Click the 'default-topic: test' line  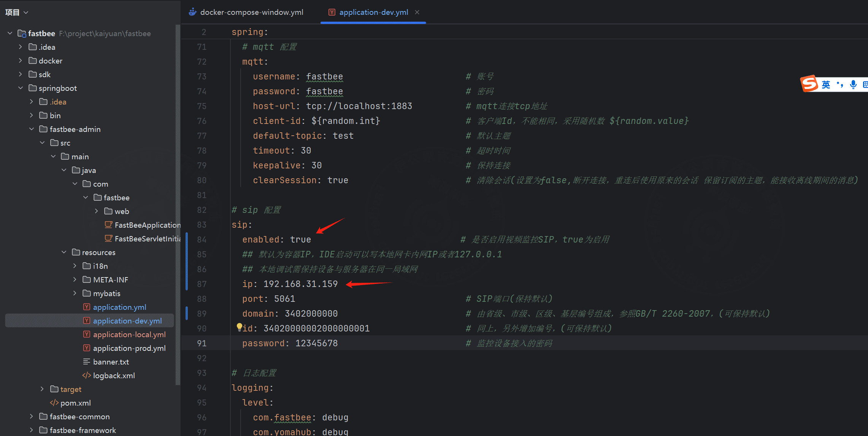pyautogui.click(x=303, y=136)
